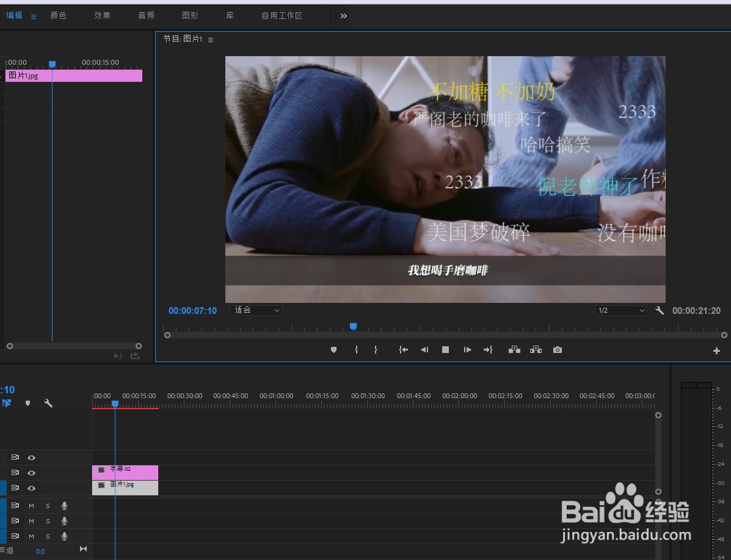Stop playback with the square button

pyautogui.click(x=445, y=350)
